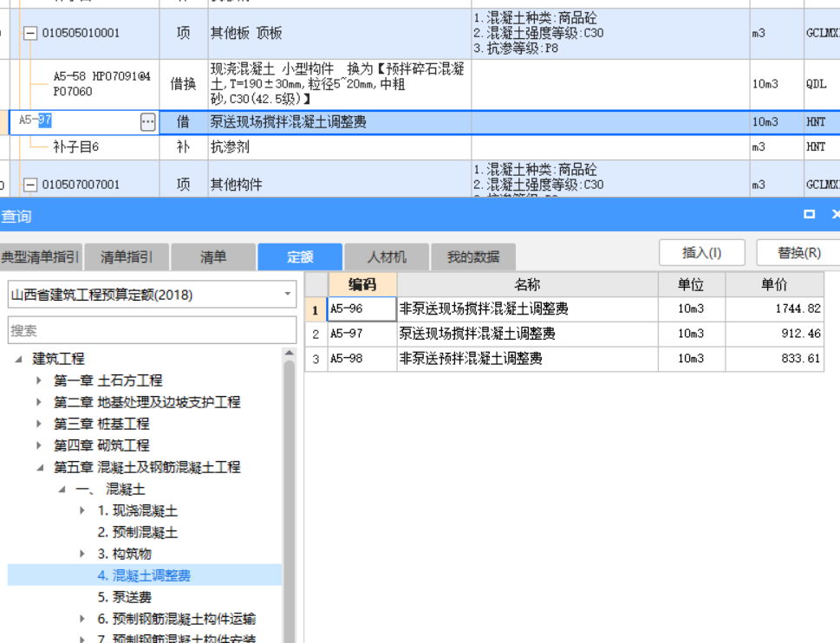This screenshot has width=840, height=643.
Task: Expand 6. 预制钢筋混凝土构件运输 node
Action: tap(82, 619)
